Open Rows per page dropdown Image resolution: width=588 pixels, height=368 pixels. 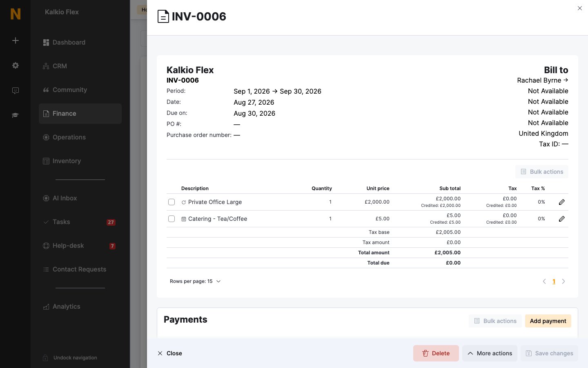click(x=195, y=281)
